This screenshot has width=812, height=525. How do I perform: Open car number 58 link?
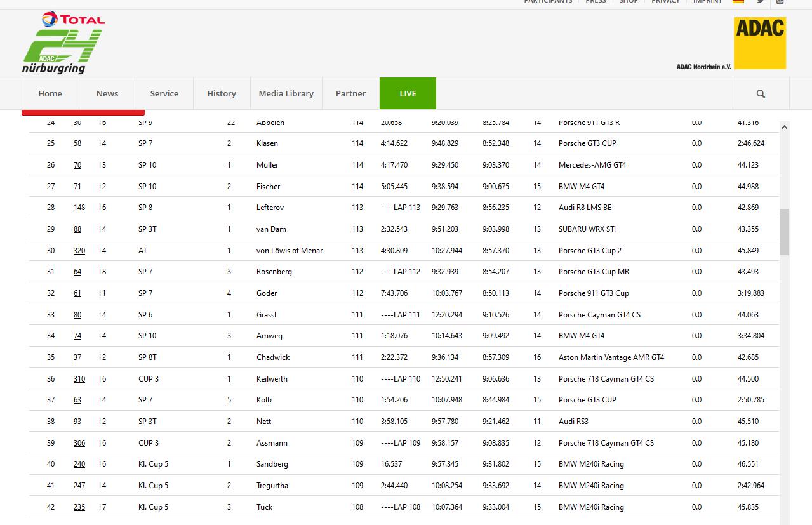click(x=77, y=143)
